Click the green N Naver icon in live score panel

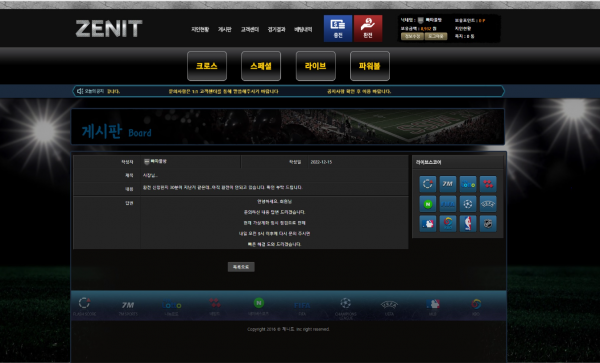click(x=428, y=204)
